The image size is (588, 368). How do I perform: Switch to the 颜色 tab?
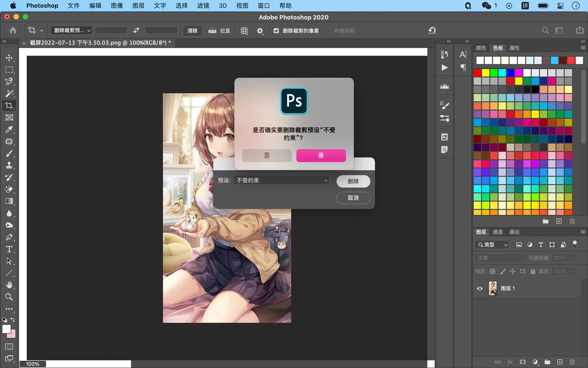click(x=481, y=48)
